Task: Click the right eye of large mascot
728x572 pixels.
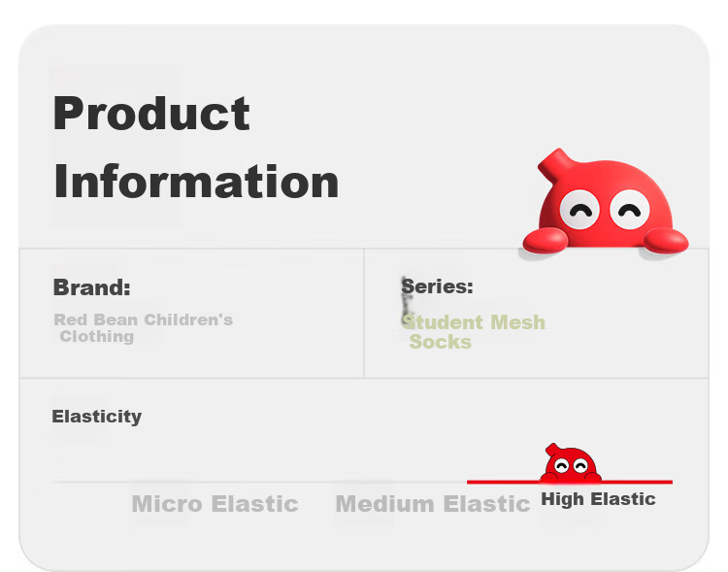Action: point(630,210)
